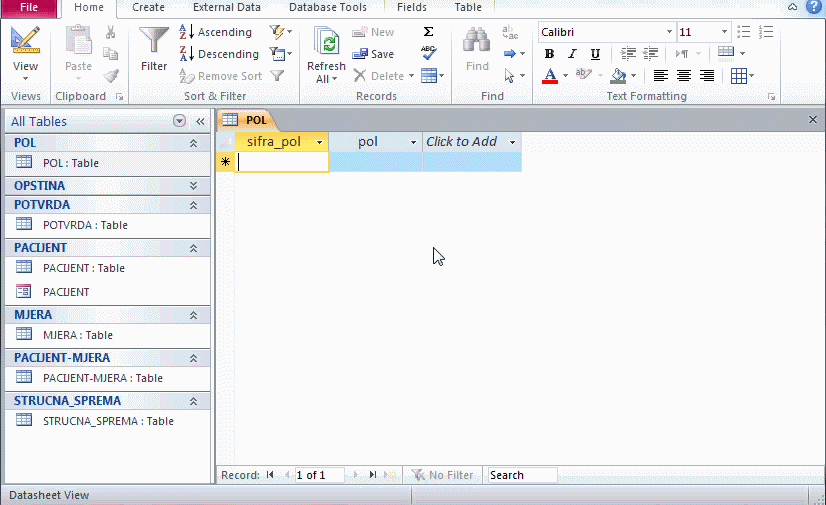Run the Spelling check icon
826x505 pixels.
point(429,53)
